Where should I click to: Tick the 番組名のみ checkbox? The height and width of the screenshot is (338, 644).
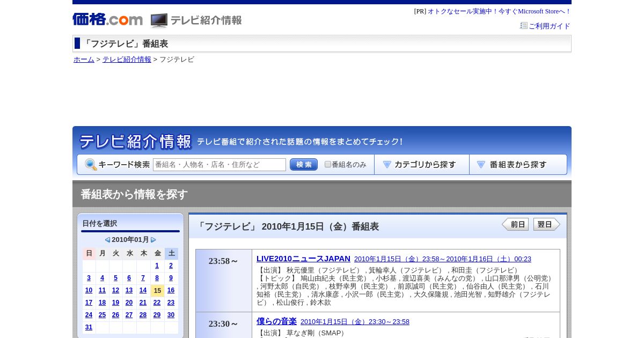click(328, 164)
